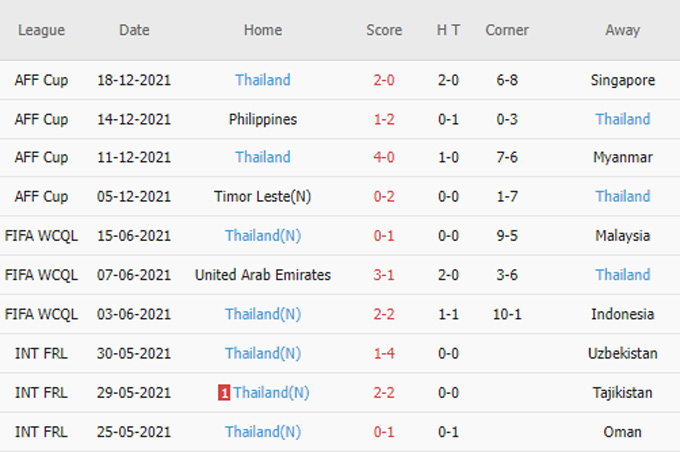680x452 pixels.
Task: Click Thailand(N) in the 25-05-2021 match
Action: click(263, 432)
